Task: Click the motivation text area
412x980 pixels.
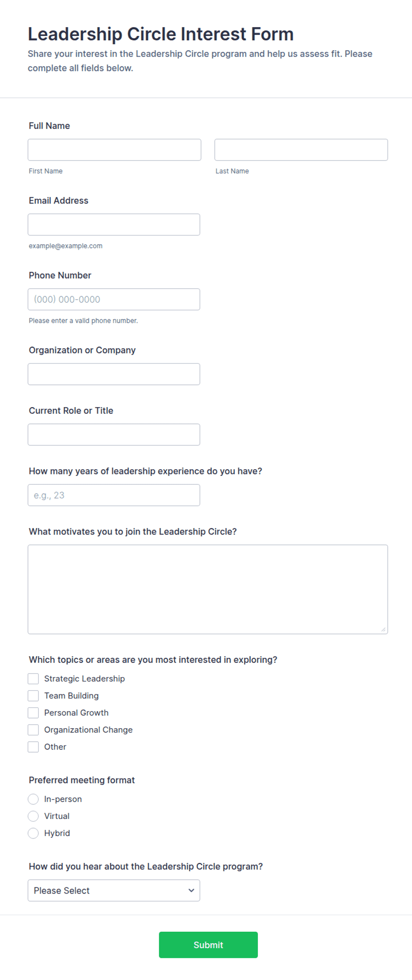Action: click(x=208, y=589)
